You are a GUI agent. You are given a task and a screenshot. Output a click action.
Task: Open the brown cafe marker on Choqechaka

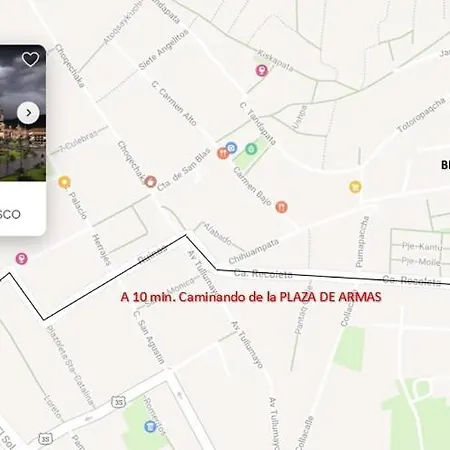151,181
